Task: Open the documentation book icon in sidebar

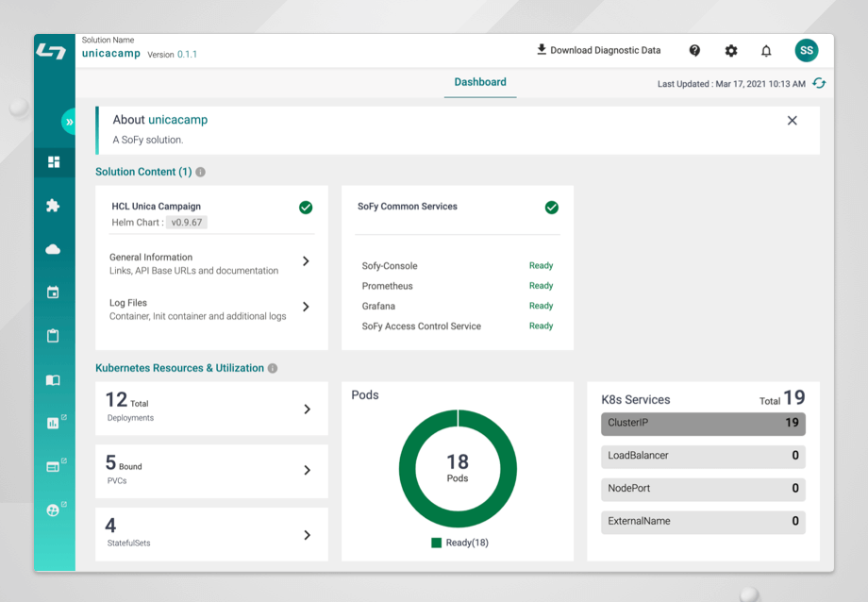Action: (x=54, y=379)
